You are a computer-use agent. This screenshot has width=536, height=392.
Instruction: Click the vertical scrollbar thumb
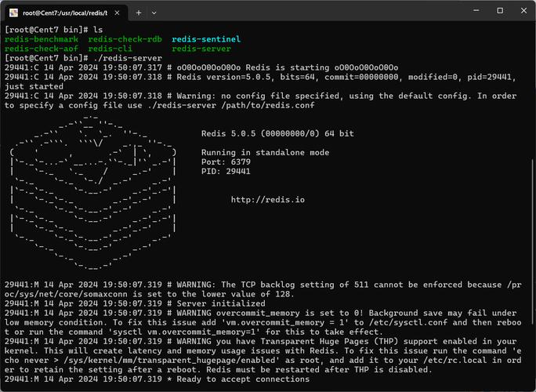click(534, 241)
